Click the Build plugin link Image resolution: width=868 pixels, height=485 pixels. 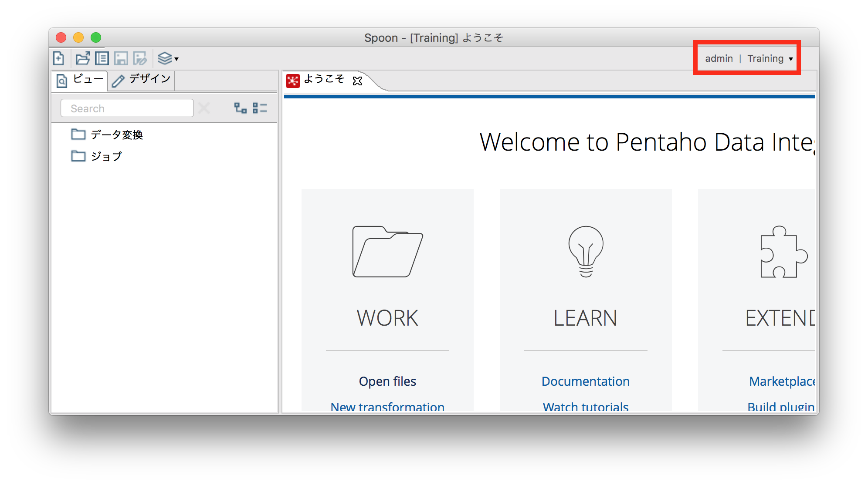pos(781,407)
